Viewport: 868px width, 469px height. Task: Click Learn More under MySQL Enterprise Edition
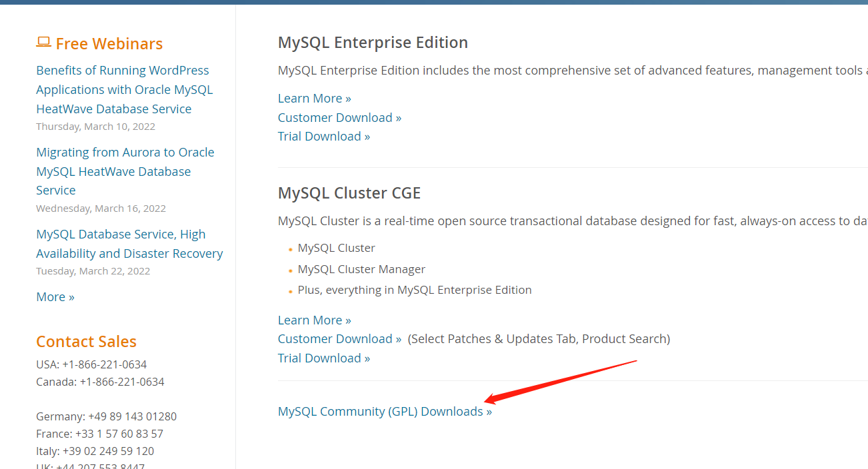pos(314,99)
